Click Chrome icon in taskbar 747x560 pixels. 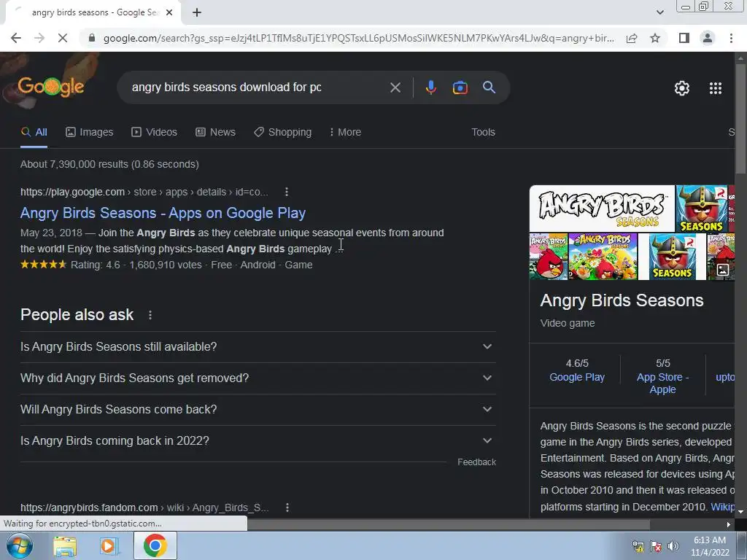tap(155, 545)
